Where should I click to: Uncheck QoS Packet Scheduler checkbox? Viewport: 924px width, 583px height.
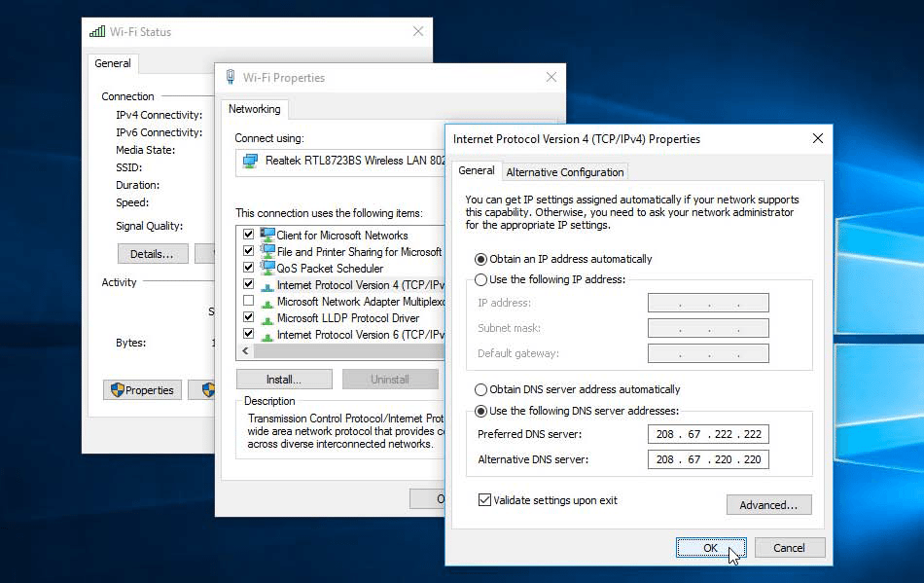click(x=249, y=267)
